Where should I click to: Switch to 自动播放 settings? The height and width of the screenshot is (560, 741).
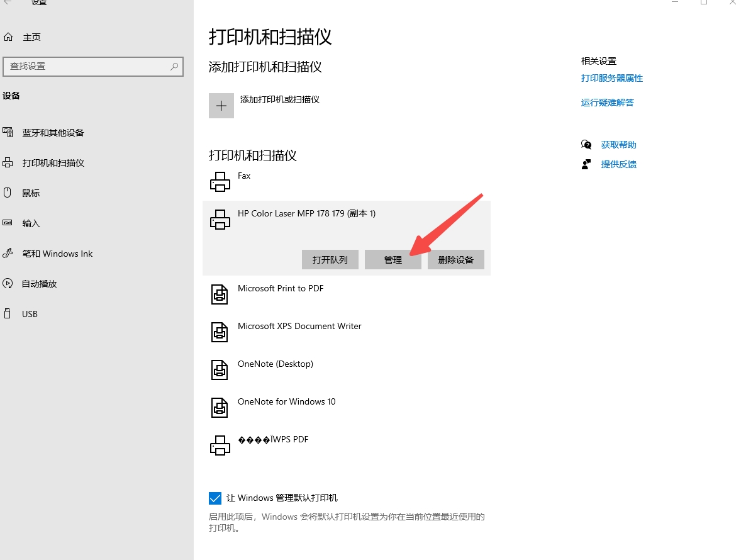[39, 284]
